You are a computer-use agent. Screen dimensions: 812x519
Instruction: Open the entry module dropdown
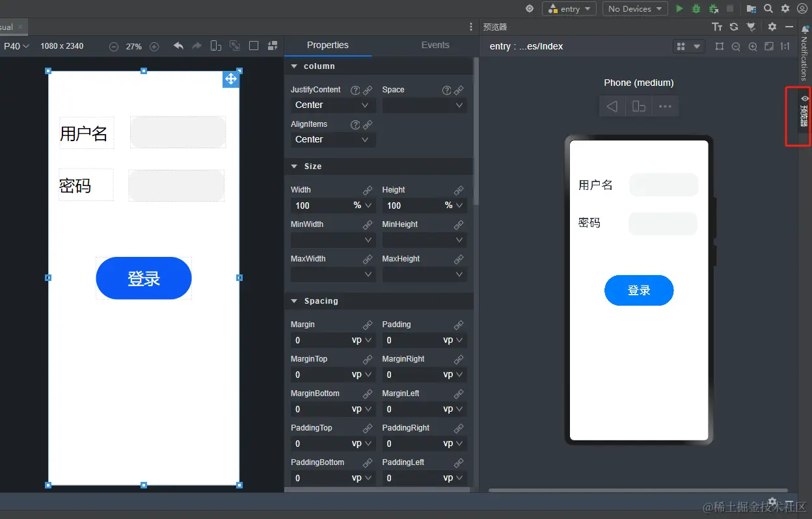pos(569,8)
